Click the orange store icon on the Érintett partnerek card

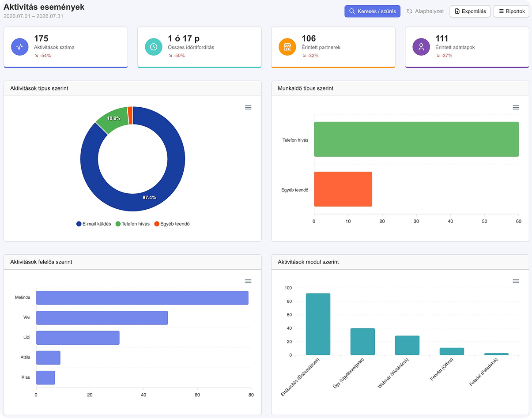[x=287, y=47]
